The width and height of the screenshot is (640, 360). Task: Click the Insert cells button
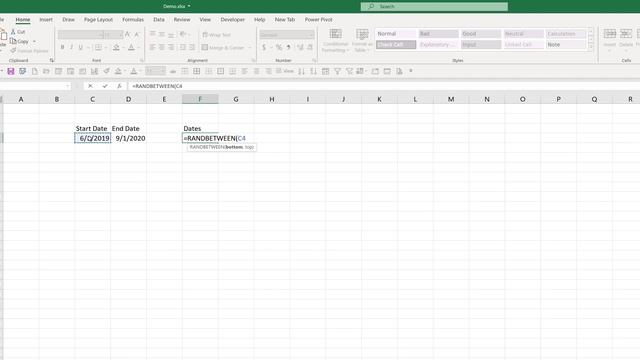click(610, 39)
